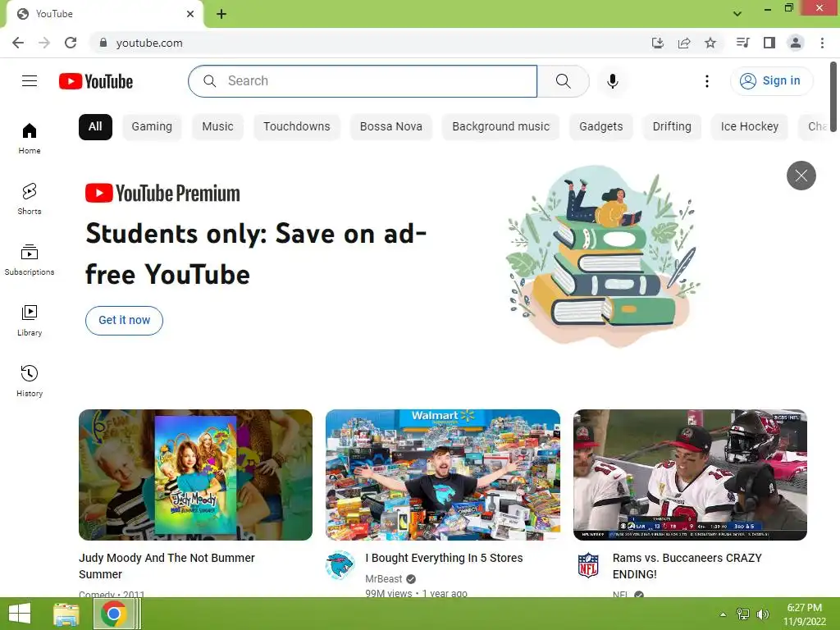Dismiss the YouTube Premium banner
This screenshot has width=840, height=630.
coord(801,176)
